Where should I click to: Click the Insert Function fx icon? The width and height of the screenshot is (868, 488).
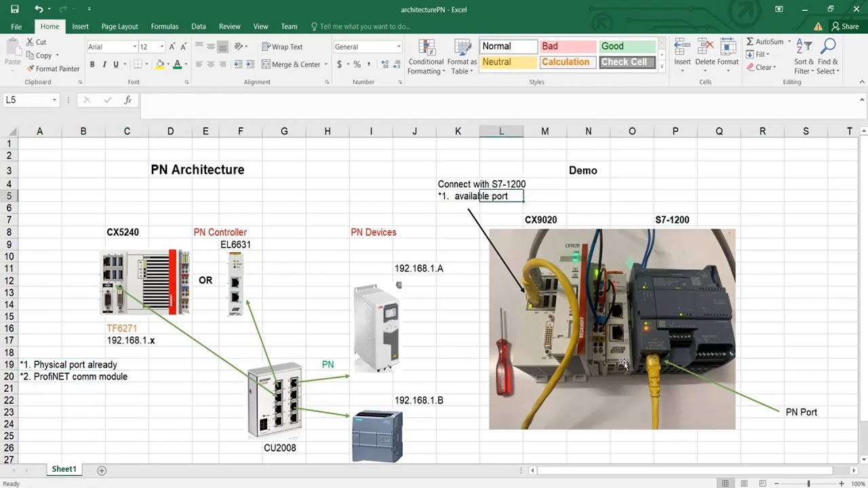pos(127,100)
